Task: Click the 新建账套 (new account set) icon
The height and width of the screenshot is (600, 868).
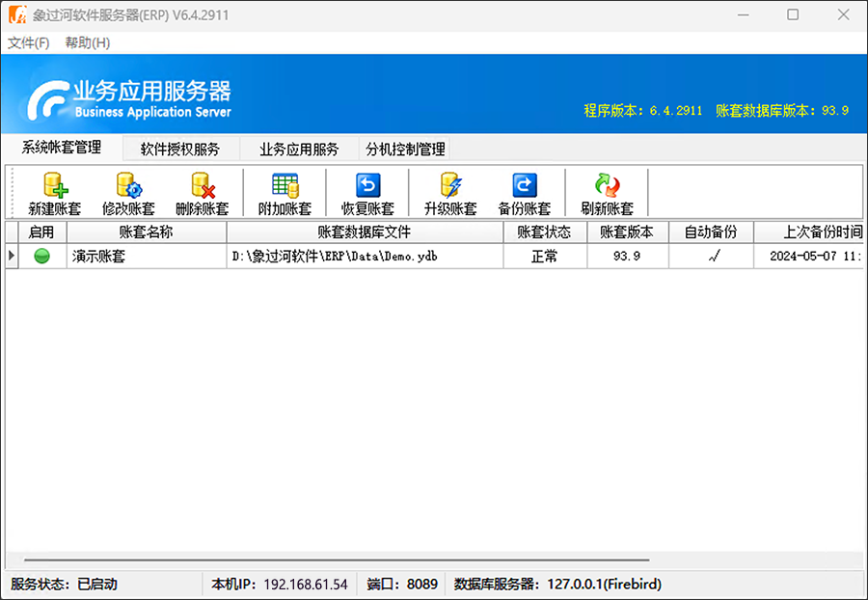Action: pyautogui.click(x=55, y=193)
